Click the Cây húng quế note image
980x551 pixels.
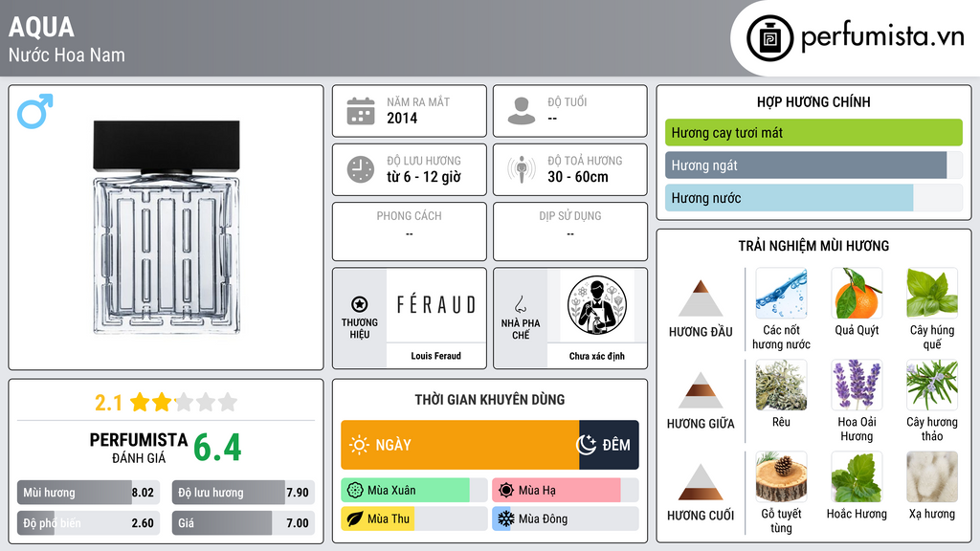[932, 293]
